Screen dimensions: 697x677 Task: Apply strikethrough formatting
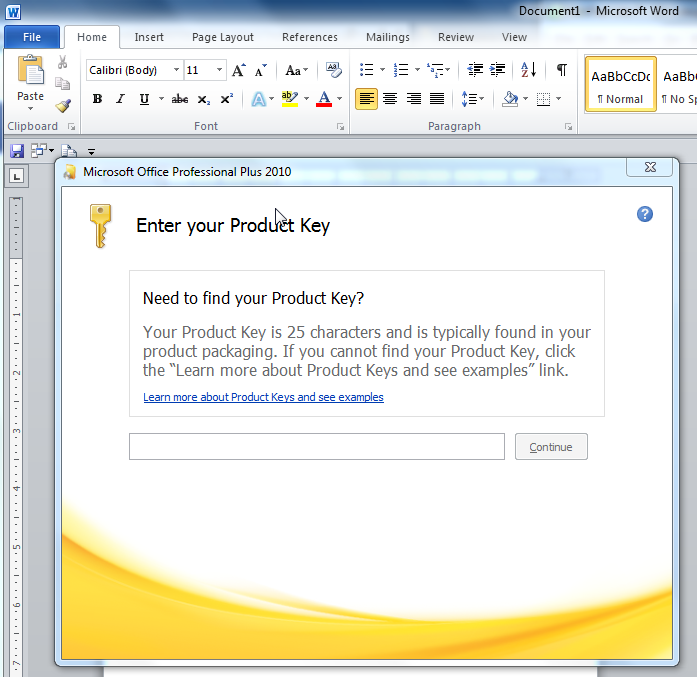tap(179, 99)
